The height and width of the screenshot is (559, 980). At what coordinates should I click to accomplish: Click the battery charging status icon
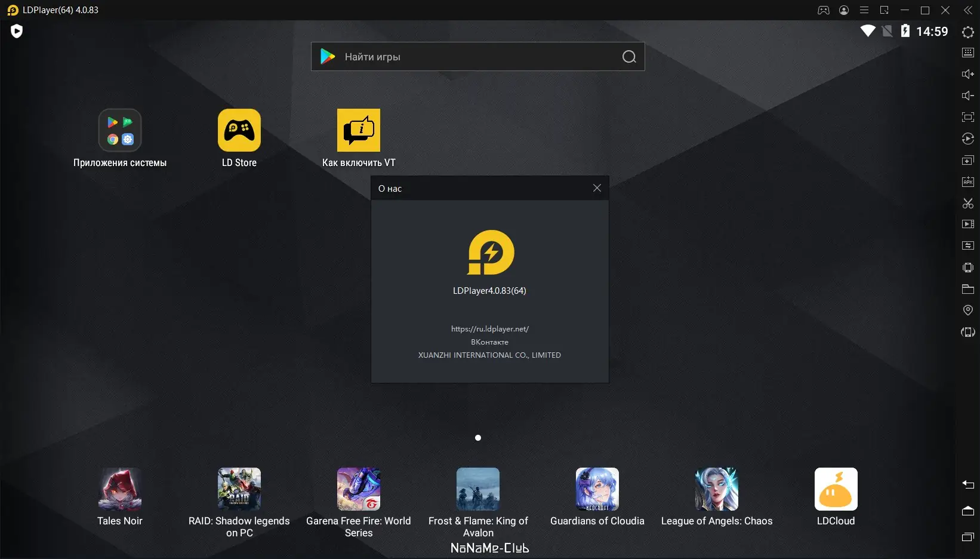[x=905, y=31]
